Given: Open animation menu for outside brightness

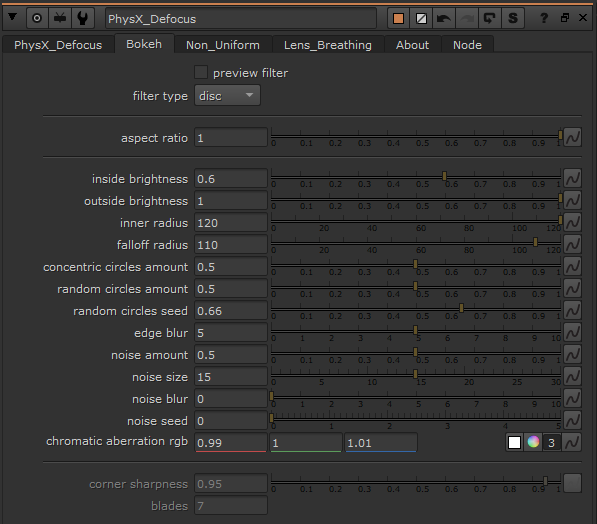Looking at the screenshot, I should point(572,200).
